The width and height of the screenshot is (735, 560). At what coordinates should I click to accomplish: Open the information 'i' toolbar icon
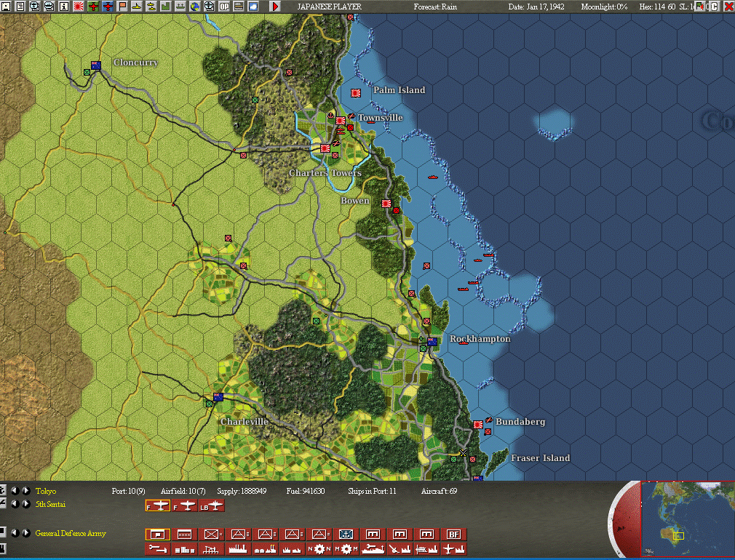(64, 7)
